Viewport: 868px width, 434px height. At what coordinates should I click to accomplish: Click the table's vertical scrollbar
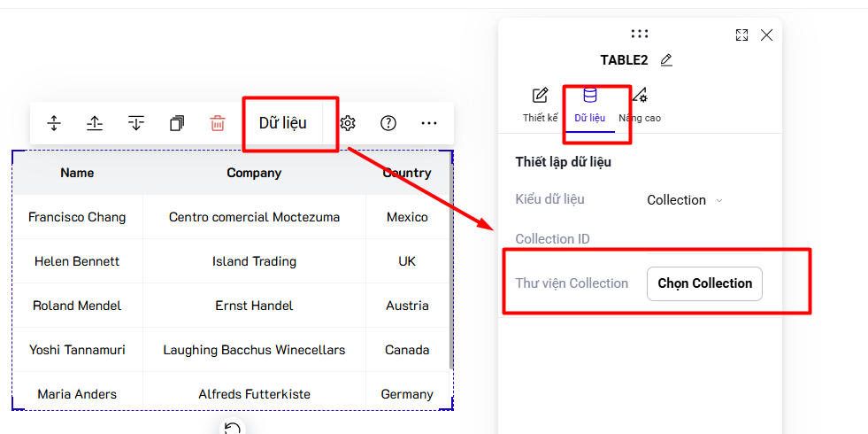pos(451,260)
